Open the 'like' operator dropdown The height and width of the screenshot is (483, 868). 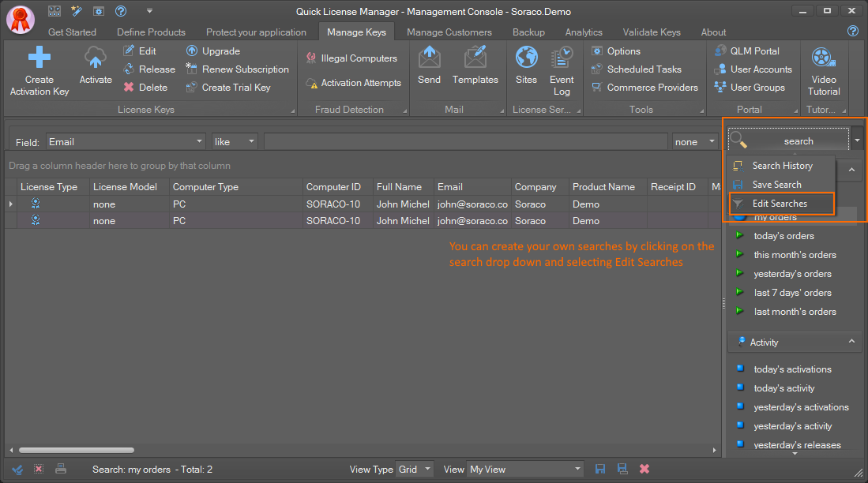(235, 141)
